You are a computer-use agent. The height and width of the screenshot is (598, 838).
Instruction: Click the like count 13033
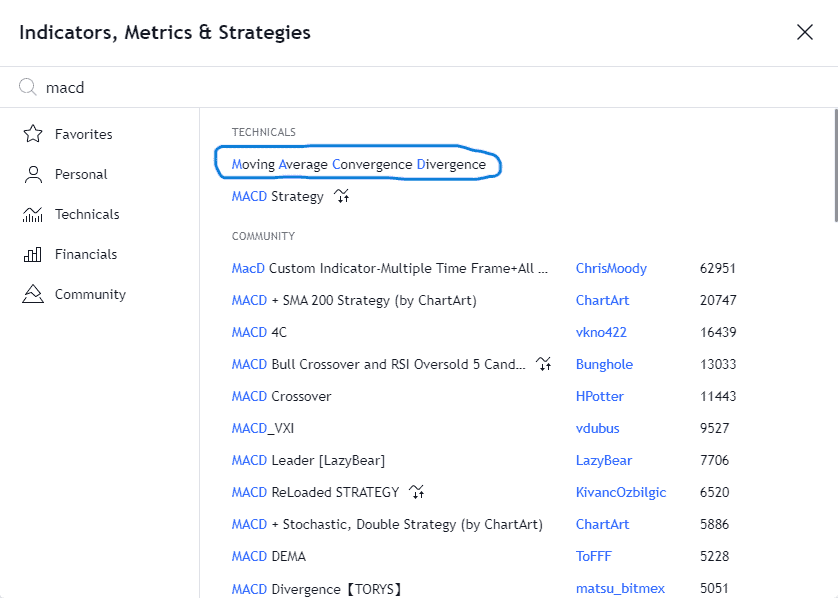click(718, 364)
